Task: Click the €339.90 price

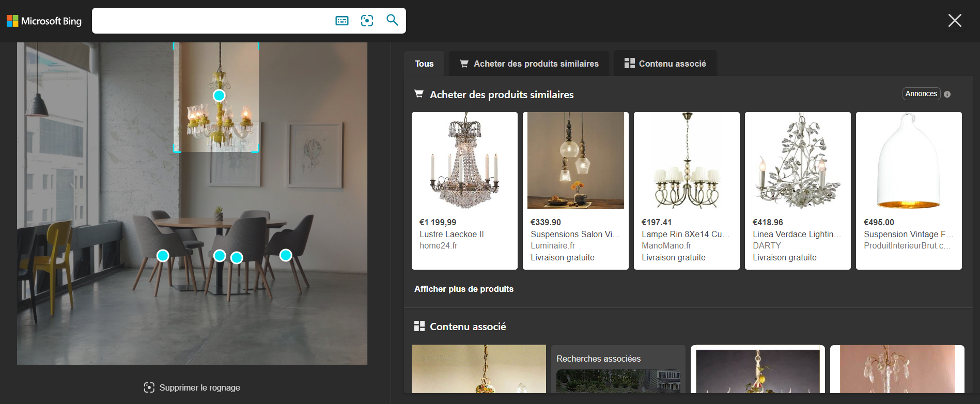Action: (x=546, y=222)
